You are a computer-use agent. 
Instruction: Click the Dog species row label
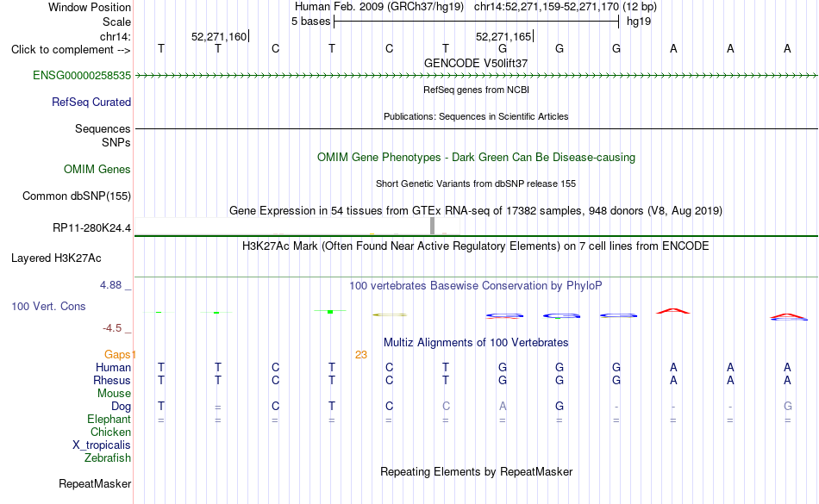[122, 407]
